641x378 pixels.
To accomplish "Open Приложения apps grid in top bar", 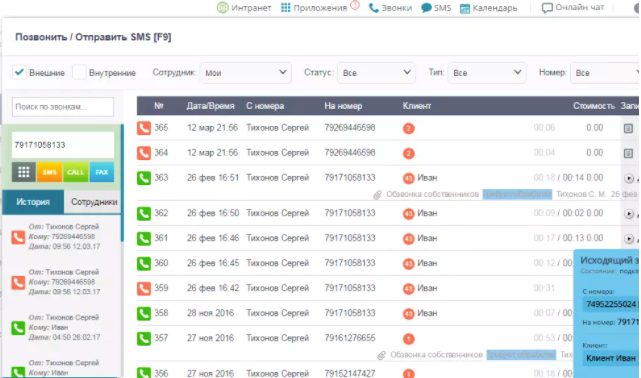I will [285, 8].
